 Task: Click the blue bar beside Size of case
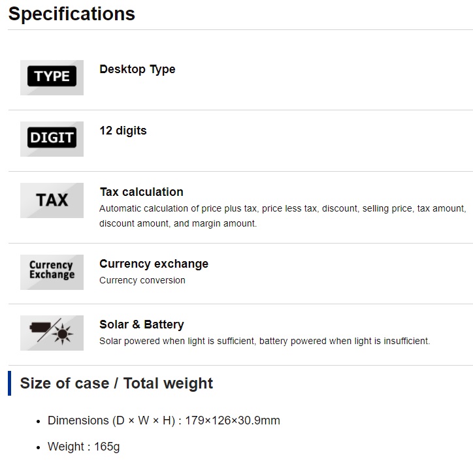[x=9, y=383]
